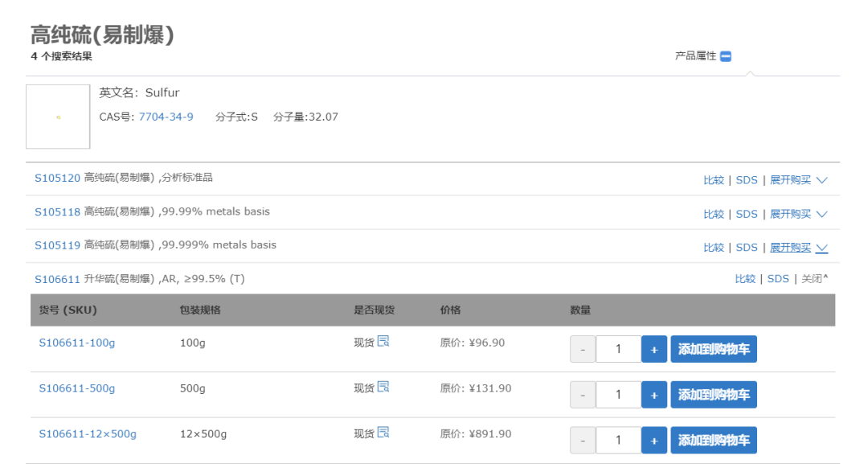The width and height of the screenshot is (868, 464).
Task: Expand purchase options for S105120
Action: point(798,180)
